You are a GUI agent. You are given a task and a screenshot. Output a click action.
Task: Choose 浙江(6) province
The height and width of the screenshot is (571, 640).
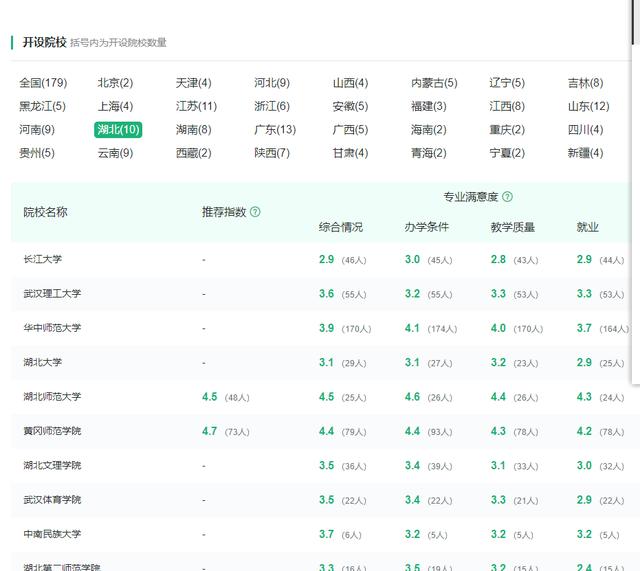(x=272, y=106)
